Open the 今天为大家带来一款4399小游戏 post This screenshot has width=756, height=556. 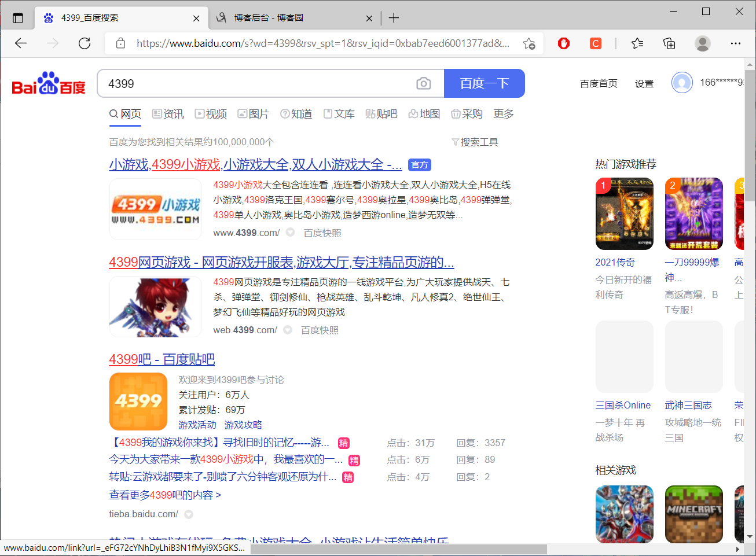coord(226,459)
